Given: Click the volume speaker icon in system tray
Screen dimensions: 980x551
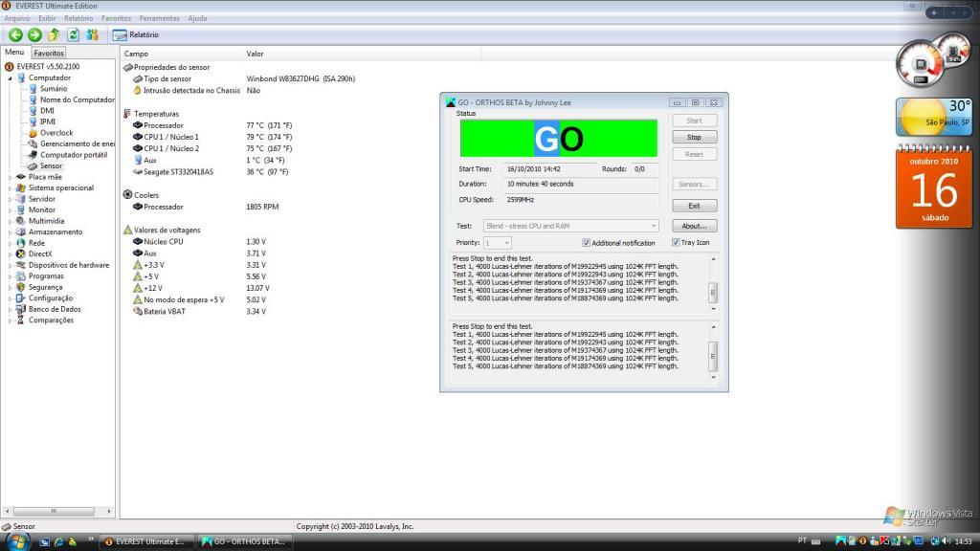Looking at the screenshot, I should coord(946,541).
